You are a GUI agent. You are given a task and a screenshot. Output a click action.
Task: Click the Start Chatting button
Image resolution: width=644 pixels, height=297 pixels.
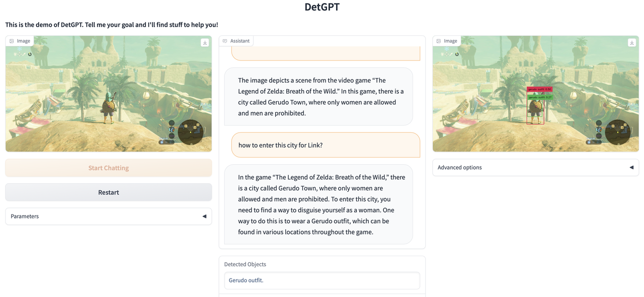pyautogui.click(x=109, y=168)
